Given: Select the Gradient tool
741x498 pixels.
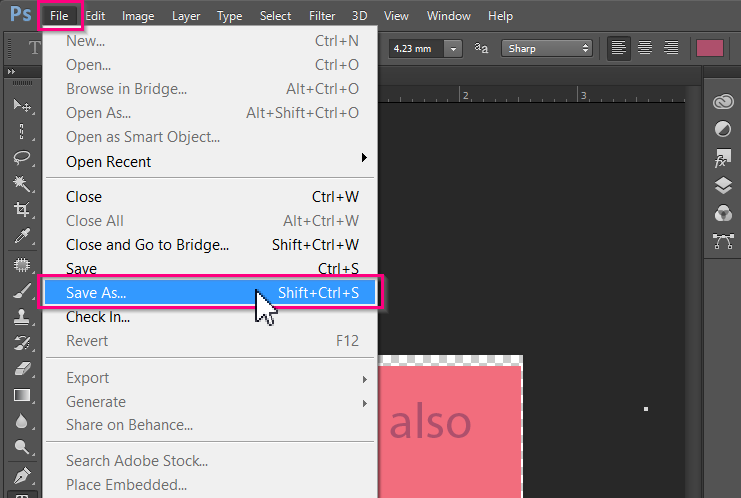Looking at the screenshot, I should pyautogui.click(x=22, y=395).
